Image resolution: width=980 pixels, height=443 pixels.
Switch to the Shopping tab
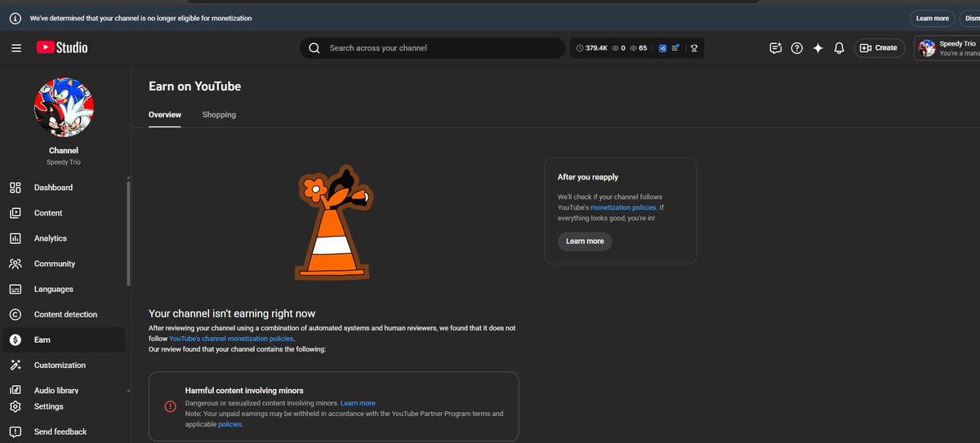coord(219,115)
